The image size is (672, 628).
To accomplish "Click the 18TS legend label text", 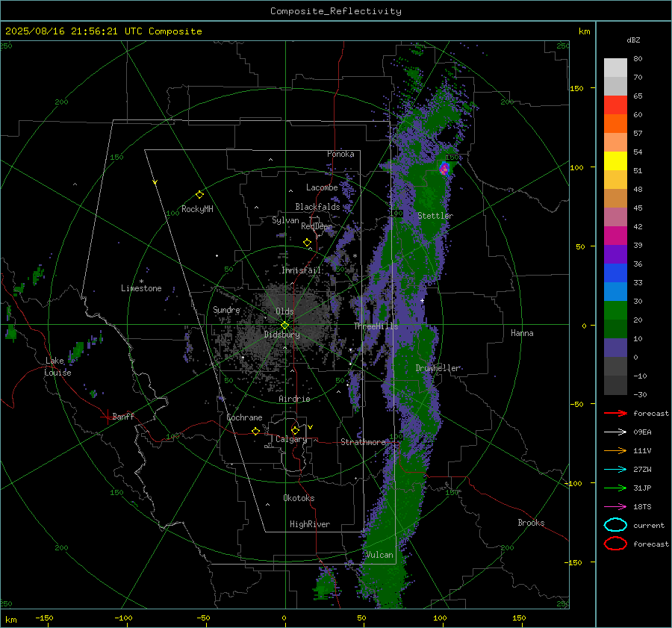I will coord(642,507).
